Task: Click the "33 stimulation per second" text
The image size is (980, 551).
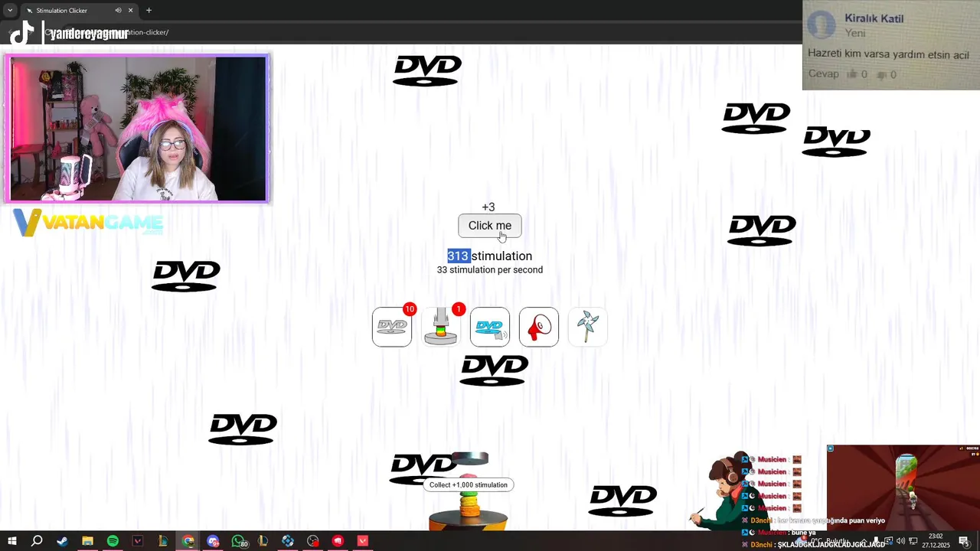Action: point(490,269)
